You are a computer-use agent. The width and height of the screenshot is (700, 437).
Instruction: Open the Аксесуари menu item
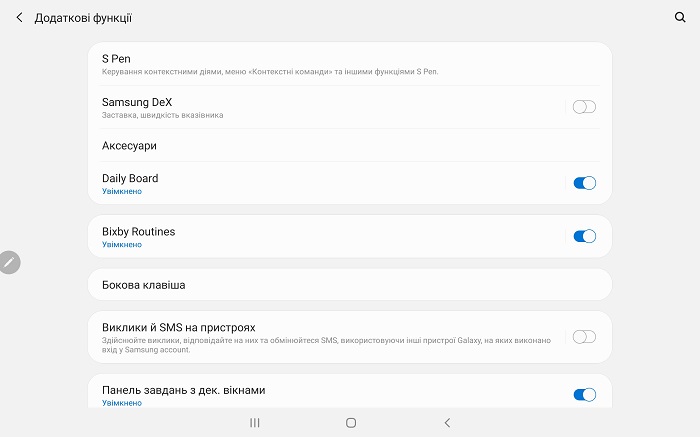(x=130, y=146)
